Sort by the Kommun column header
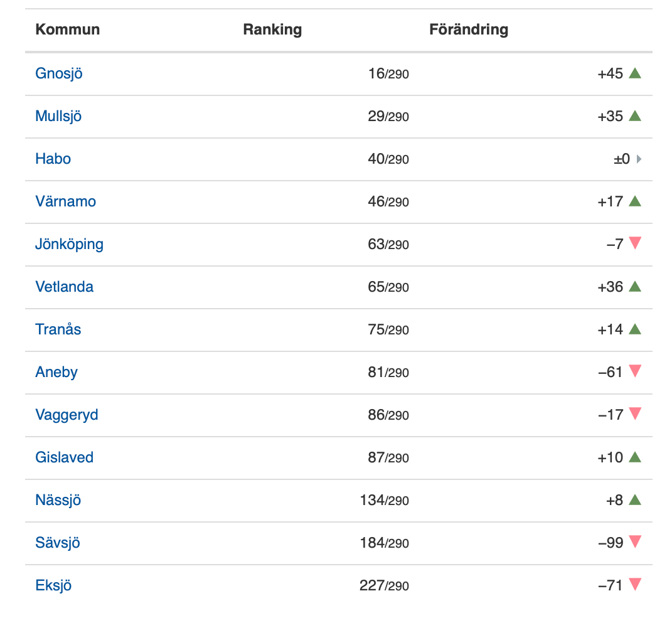The image size is (672, 623). tap(67, 29)
